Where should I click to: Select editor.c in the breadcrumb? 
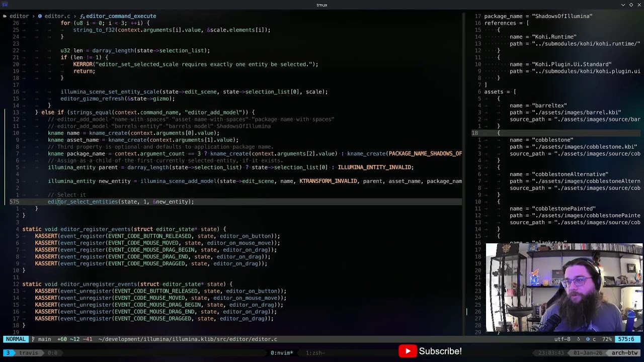point(57,16)
